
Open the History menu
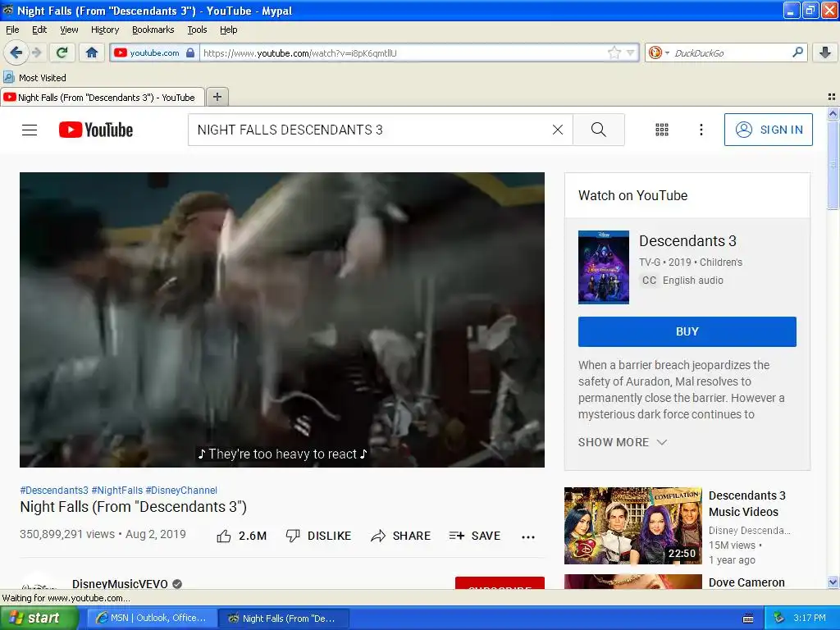point(105,30)
